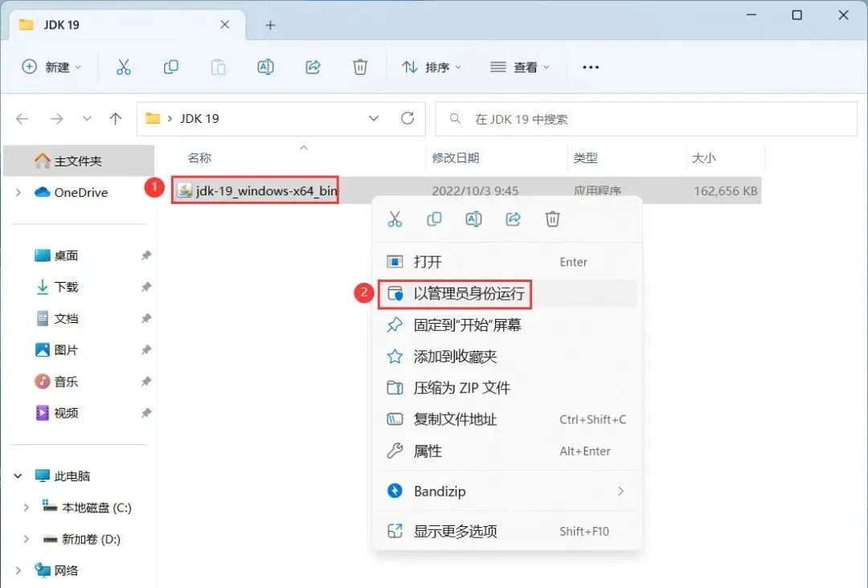Screen dimensions: 868x588
Task: Choose 压缩为 ZIP 文件
Action: click(x=507, y=388)
